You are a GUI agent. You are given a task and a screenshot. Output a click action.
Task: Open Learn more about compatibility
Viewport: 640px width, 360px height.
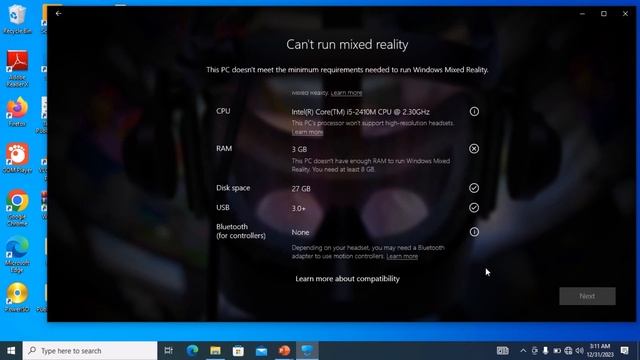tap(347, 279)
